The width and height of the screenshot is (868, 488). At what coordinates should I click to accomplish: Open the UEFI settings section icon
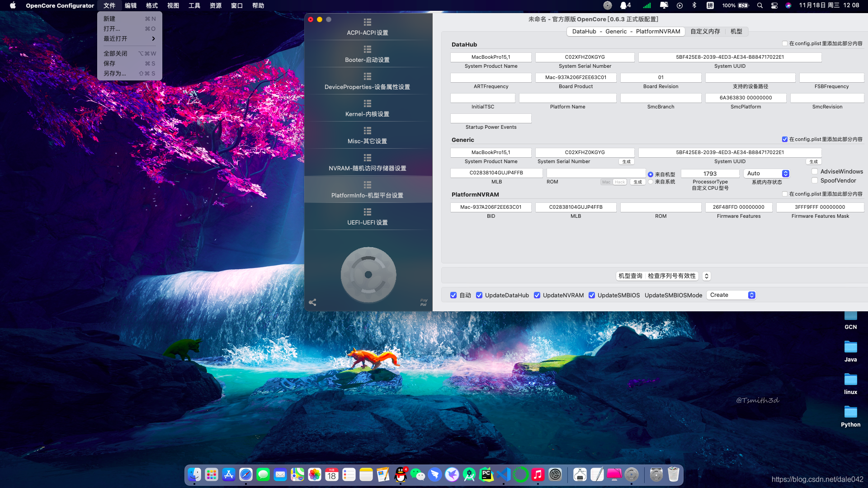tap(368, 212)
